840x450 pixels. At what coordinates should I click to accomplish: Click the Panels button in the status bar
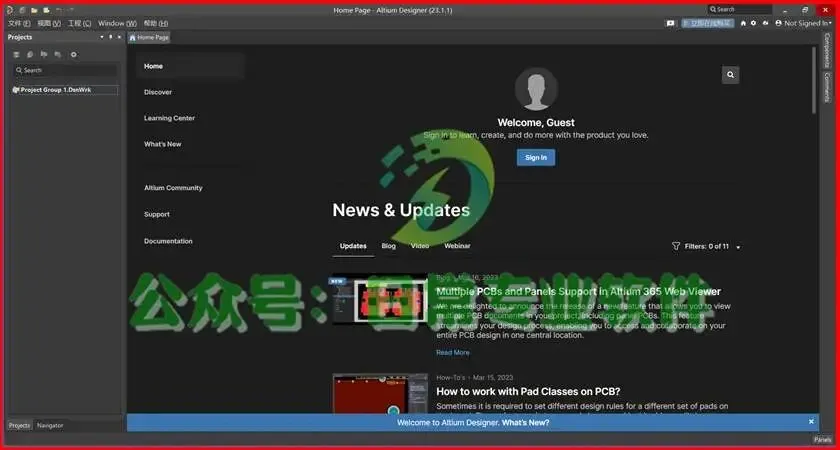(823, 439)
